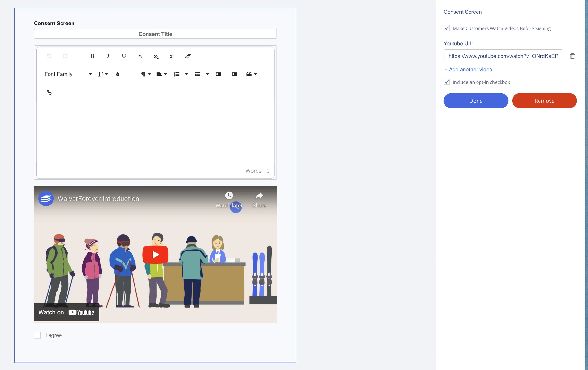This screenshot has width=588, height=370.
Task: Open text color droplet picker
Action: pyautogui.click(x=118, y=74)
